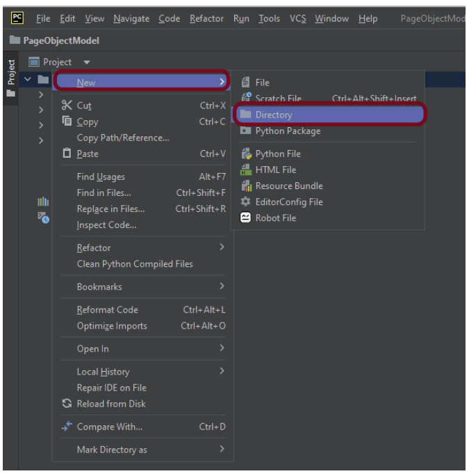
Task: Open the Bookmarks submenu
Action: click(143, 286)
